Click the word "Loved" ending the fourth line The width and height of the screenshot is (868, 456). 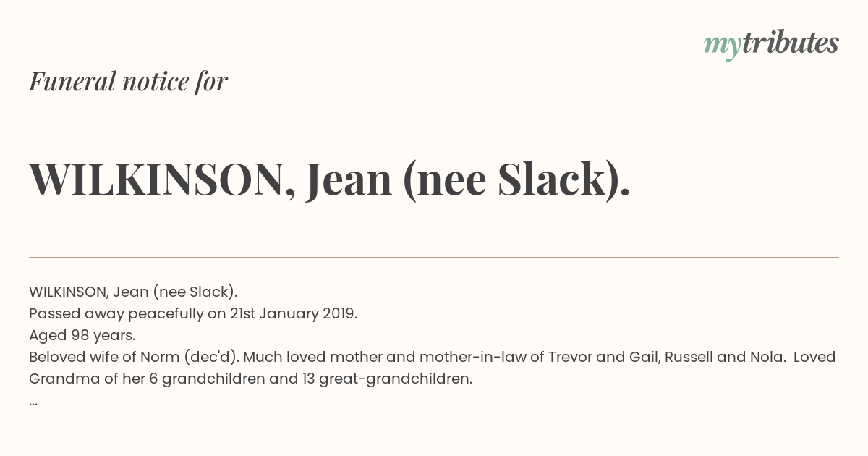point(814,357)
